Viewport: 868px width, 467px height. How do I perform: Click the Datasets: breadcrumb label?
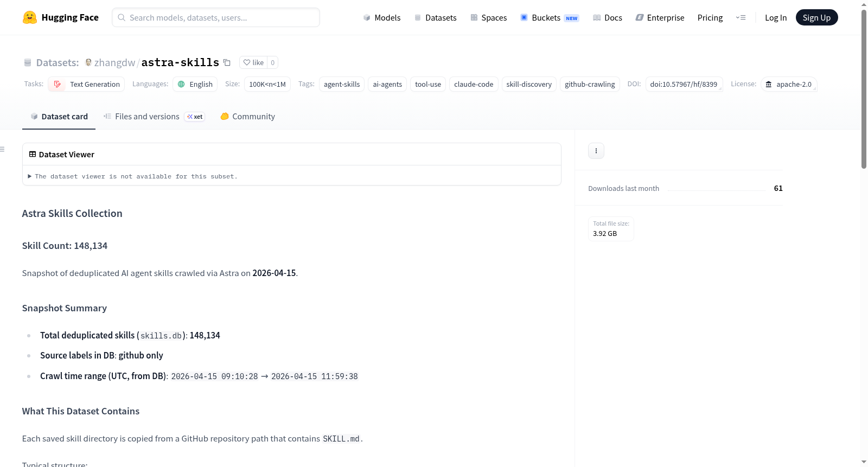(x=58, y=62)
